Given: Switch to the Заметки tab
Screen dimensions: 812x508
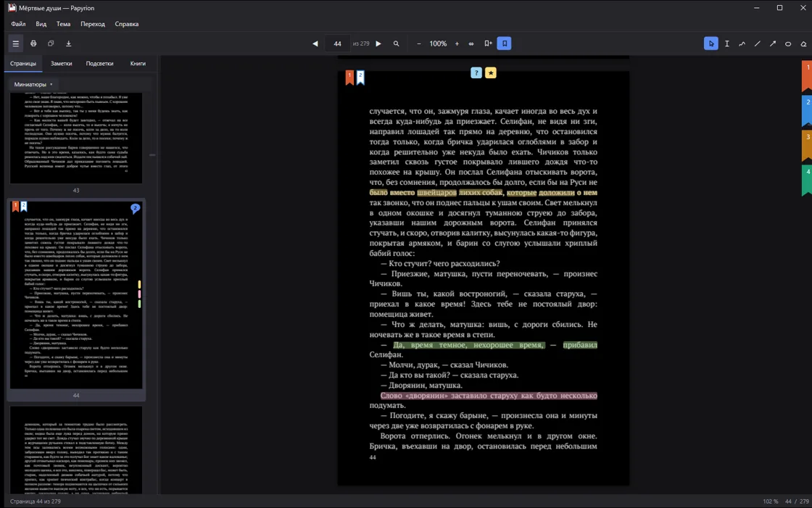Looking at the screenshot, I should [61, 64].
